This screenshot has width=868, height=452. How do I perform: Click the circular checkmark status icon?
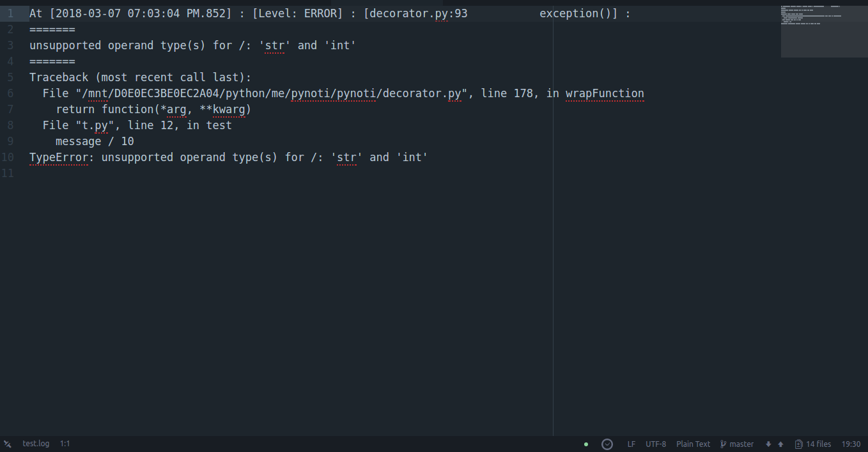pyautogui.click(x=607, y=444)
